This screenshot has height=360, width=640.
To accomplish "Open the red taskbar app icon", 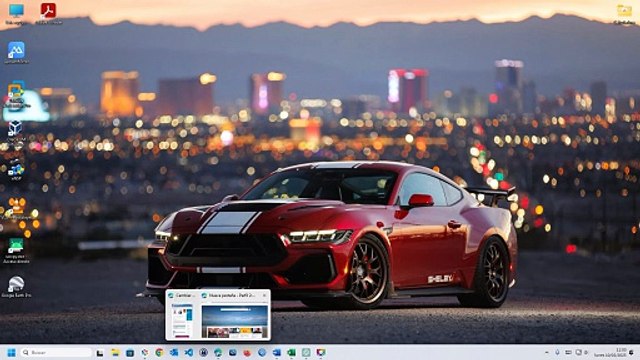I will 247,352.
